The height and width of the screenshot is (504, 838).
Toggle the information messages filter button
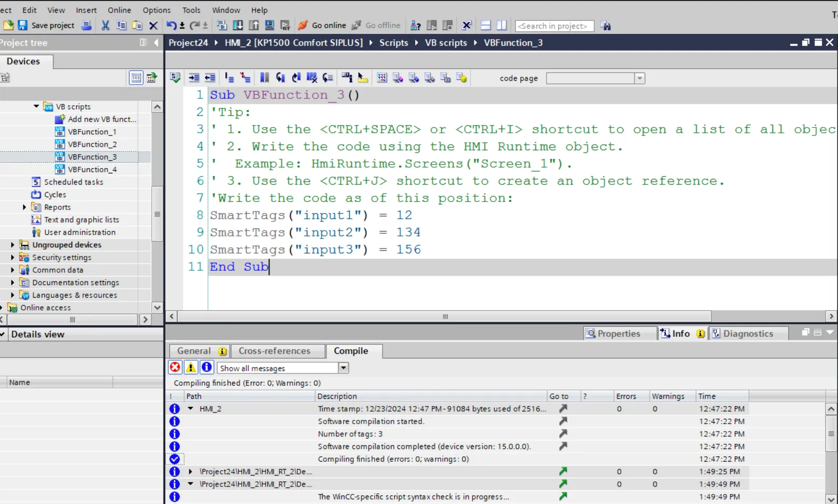[x=207, y=368]
